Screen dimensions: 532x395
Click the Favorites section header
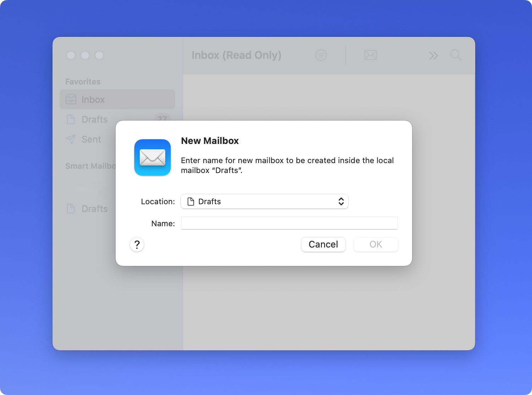[83, 82]
